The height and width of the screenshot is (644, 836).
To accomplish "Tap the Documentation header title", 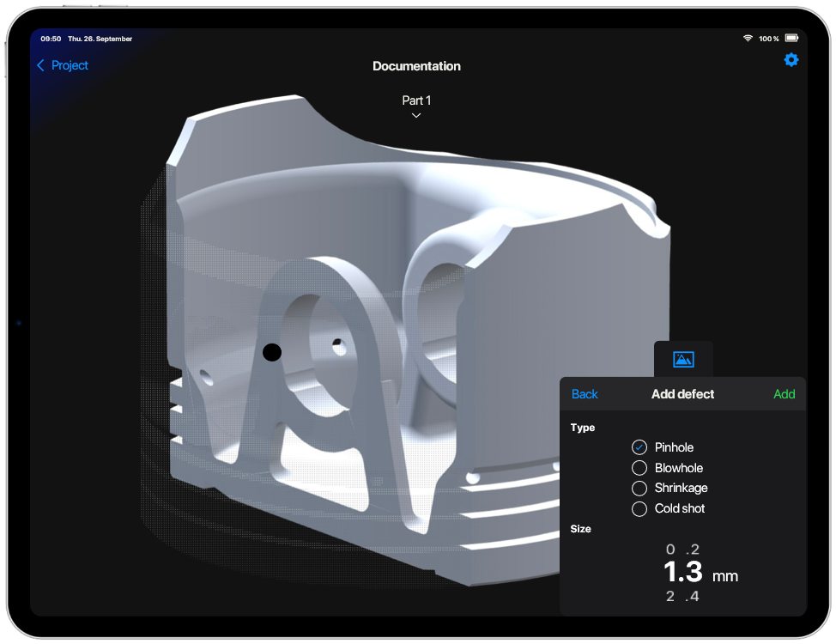I will pos(415,66).
